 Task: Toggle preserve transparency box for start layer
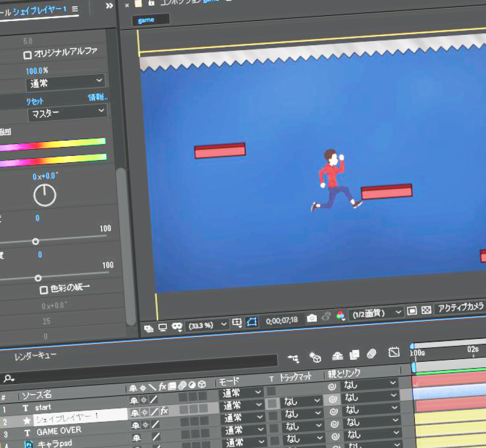271,391
